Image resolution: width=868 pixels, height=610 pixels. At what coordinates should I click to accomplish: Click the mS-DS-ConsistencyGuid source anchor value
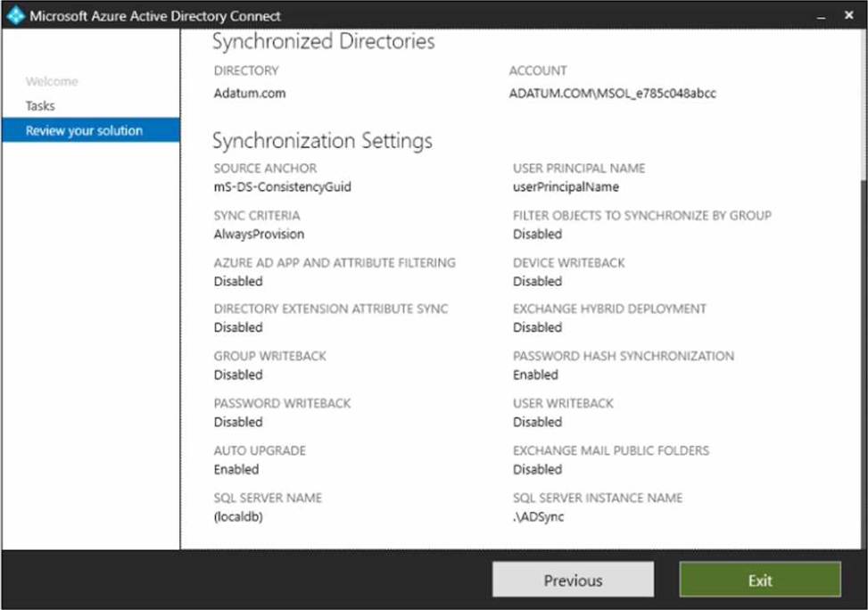(x=282, y=187)
